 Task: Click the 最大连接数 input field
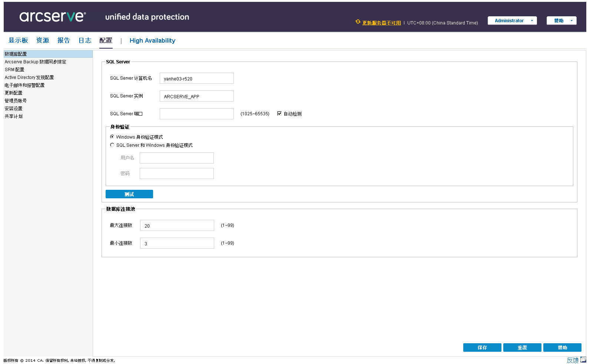(x=177, y=225)
